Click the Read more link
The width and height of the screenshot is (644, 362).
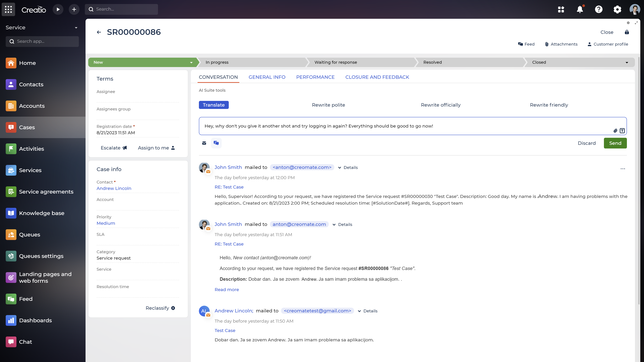(x=227, y=289)
